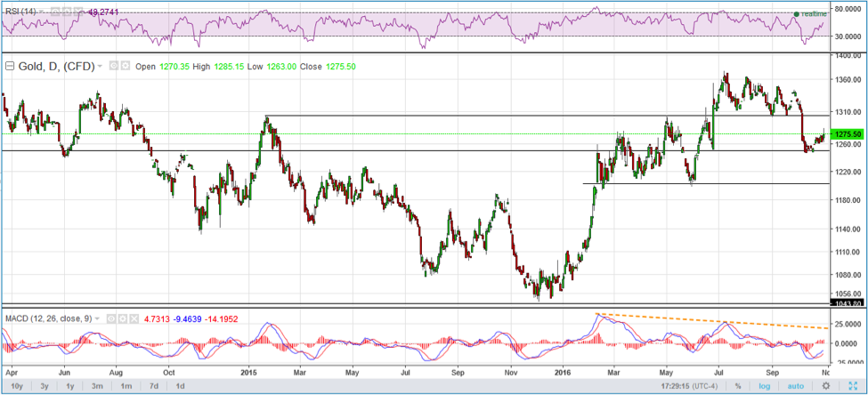868x395 pixels.
Task: Click the RSI (14) indicator label
Action: 21,12
